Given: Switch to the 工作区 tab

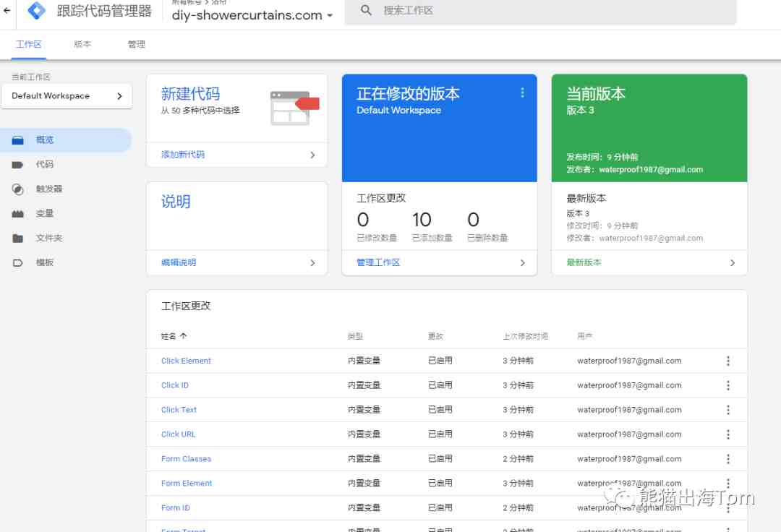Looking at the screenshot, I should click(x=29, y=44).
